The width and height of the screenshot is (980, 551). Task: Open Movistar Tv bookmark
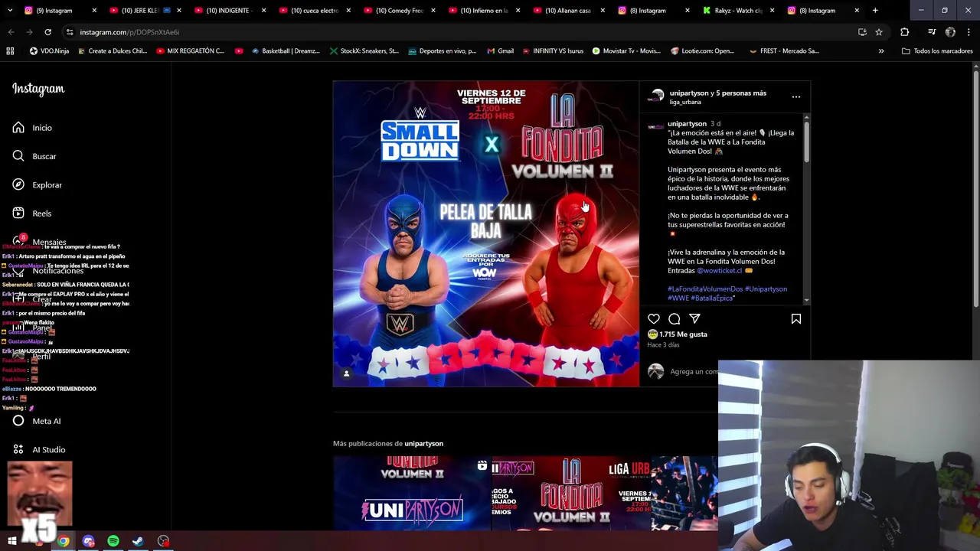(x=625, y=51)
